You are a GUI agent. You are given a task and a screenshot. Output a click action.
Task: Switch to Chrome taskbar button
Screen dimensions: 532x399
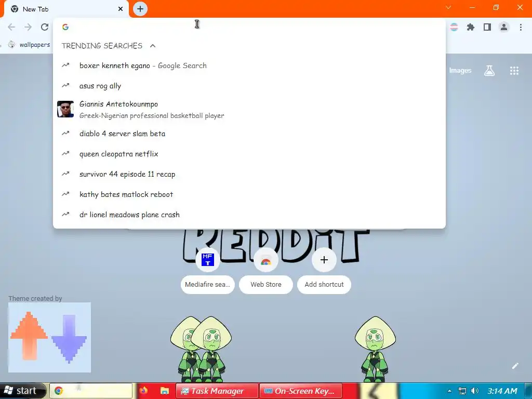(91, 391)
